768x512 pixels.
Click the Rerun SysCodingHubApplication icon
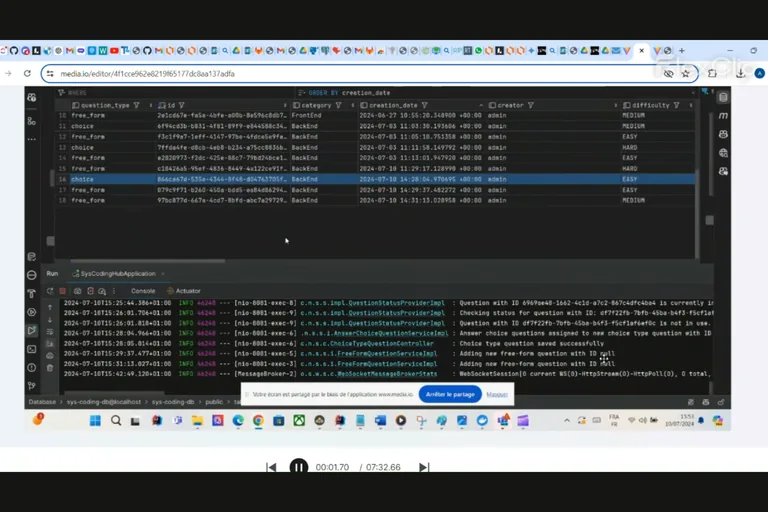(50, 291)
